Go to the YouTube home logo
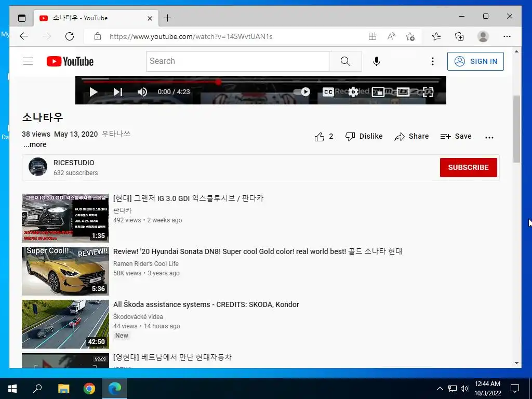Screen dimensions: 532x399 click(70, 61)
